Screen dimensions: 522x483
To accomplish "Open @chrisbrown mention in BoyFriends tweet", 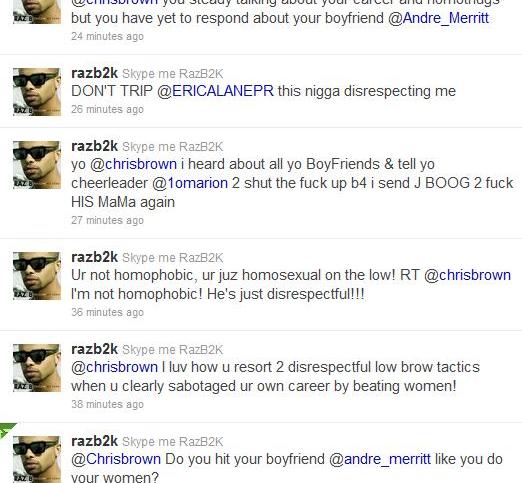I will (134, 164).
